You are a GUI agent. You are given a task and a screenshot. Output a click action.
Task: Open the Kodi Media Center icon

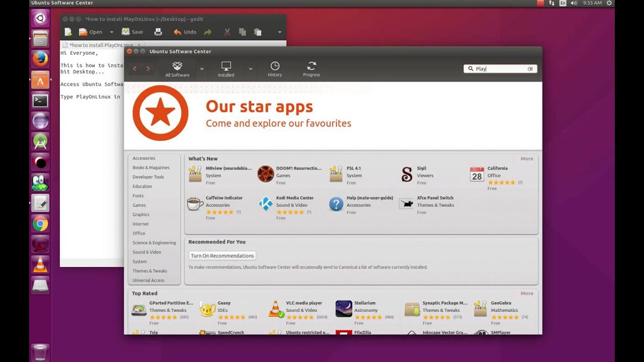tap(266, 204)
